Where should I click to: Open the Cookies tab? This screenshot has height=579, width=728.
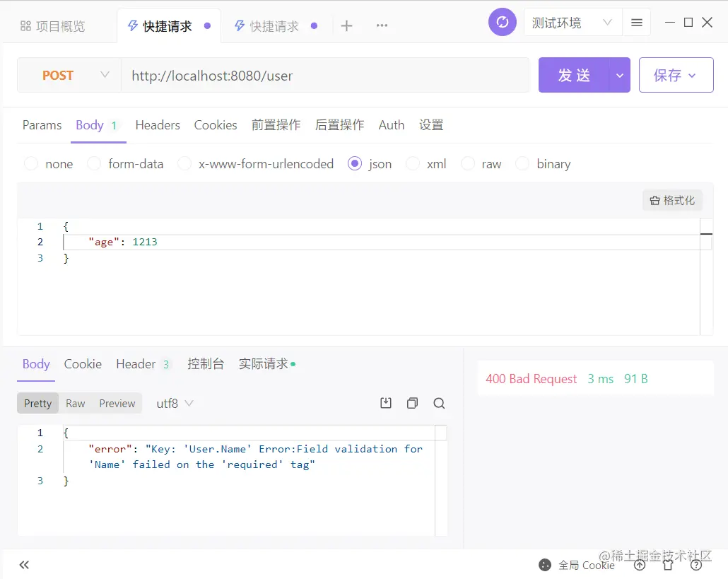pos(216,125)
